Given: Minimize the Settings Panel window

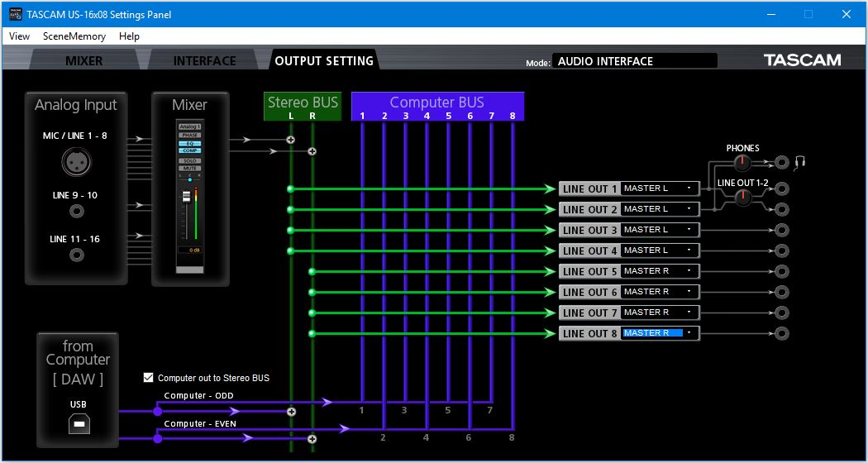Looking at the screenshot, I should click(770, 14).
